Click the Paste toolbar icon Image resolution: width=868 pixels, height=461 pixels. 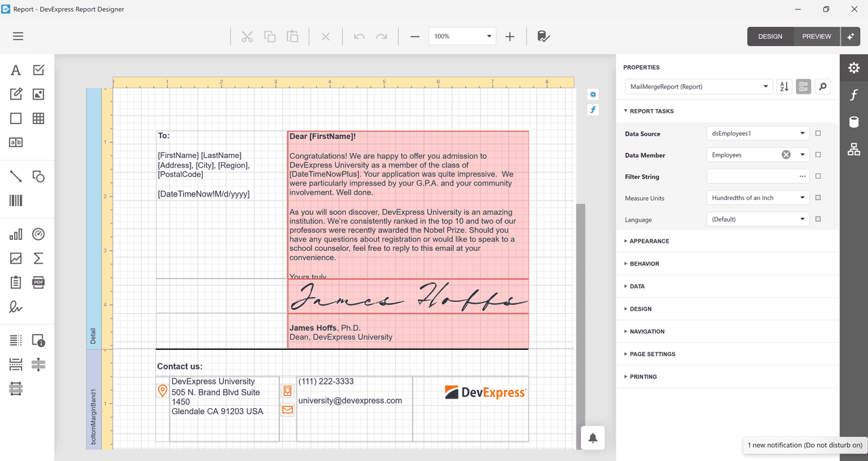point(292,37)
